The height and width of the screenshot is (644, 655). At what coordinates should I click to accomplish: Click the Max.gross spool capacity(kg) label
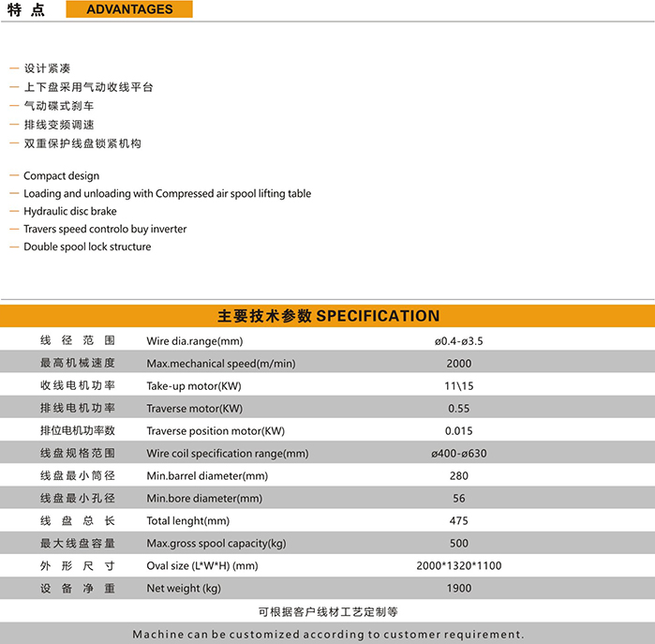[x=216, y=544]
